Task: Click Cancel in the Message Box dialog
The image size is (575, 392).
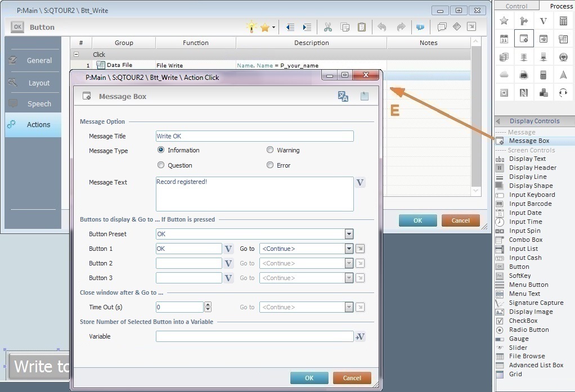Action: tap(352, 378)
